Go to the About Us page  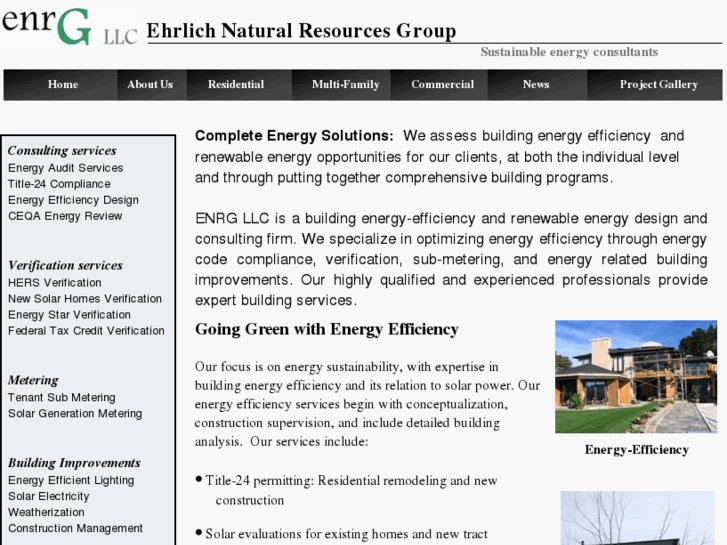click(x=150, y=84)
